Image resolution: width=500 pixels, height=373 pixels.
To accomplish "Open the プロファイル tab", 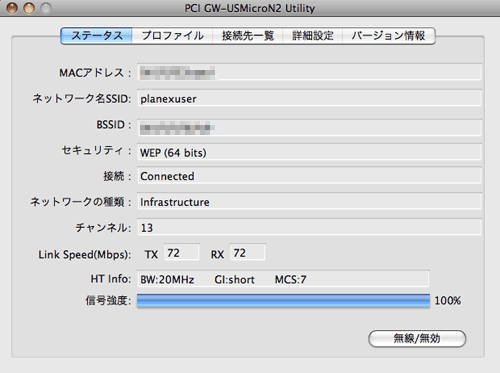I will pos(172,36).
